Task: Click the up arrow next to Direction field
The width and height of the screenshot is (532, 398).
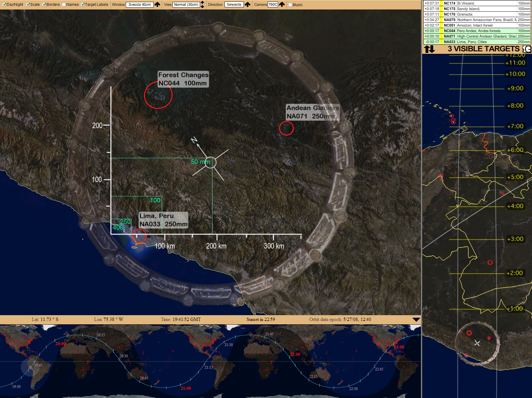Action: [247, 5]
